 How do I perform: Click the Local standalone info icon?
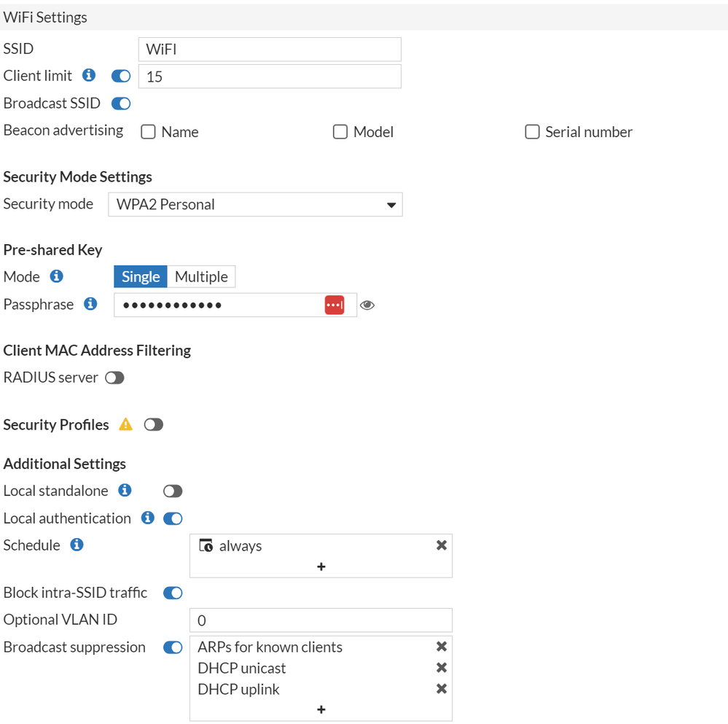click(x=125, y=491)
